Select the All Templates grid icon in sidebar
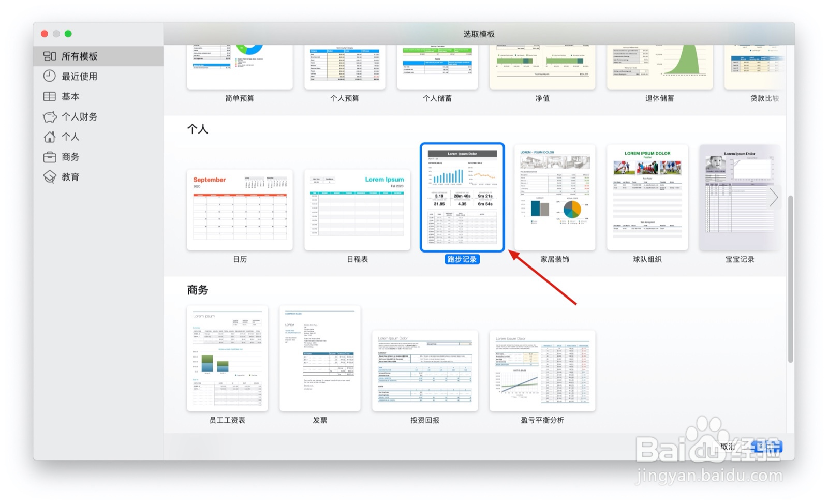This screenshot has width=828, height=504. [x=50, y=56]
